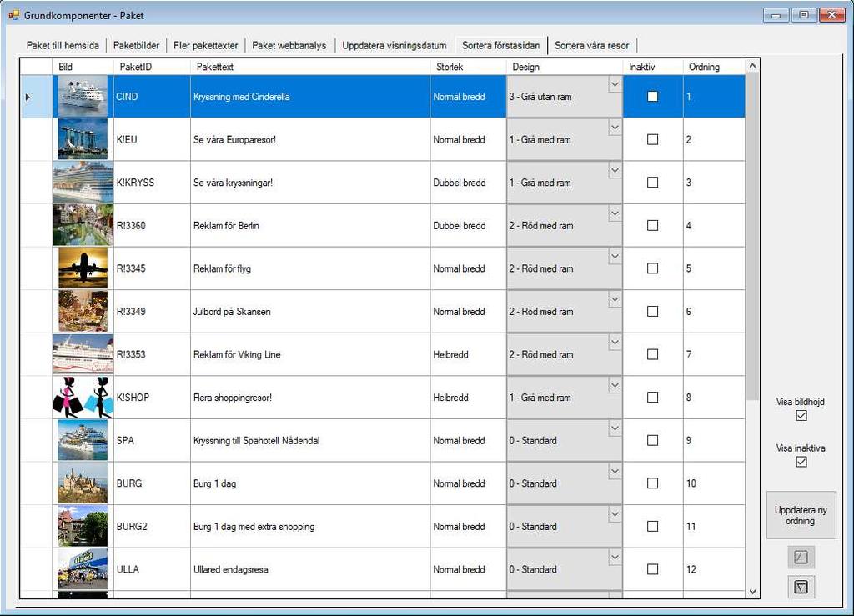Image resolution: width=854 pixels, height=616 pixels.
Task: Select the Cinderella cruise ship thumbnail
Action: pos(83,97)
